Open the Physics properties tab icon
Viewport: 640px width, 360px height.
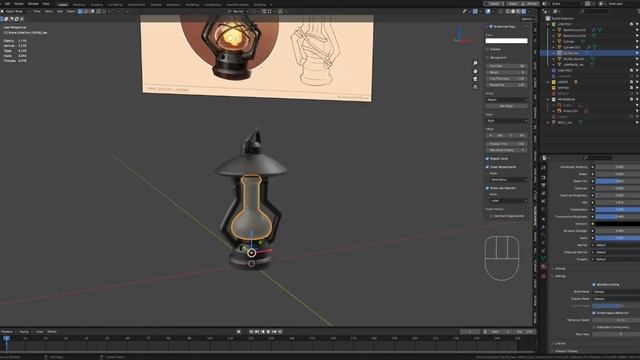543,242
